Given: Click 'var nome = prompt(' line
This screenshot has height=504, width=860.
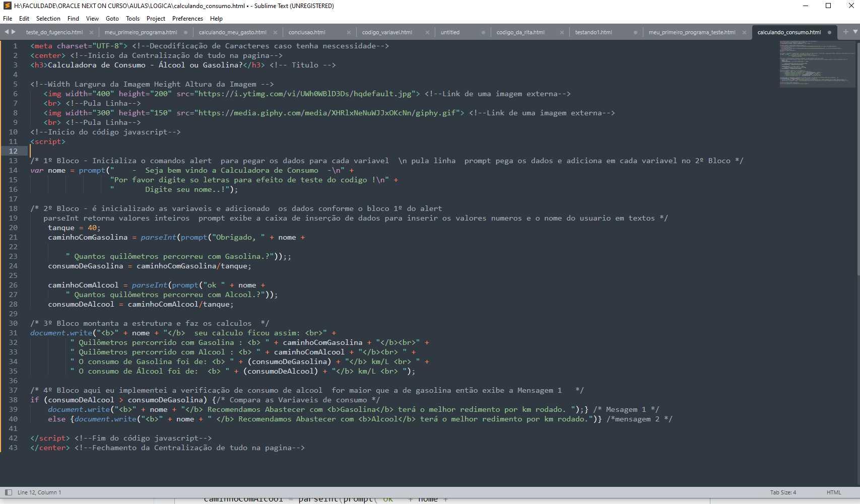Looking at the screenshot, I should tap(192, 170).
